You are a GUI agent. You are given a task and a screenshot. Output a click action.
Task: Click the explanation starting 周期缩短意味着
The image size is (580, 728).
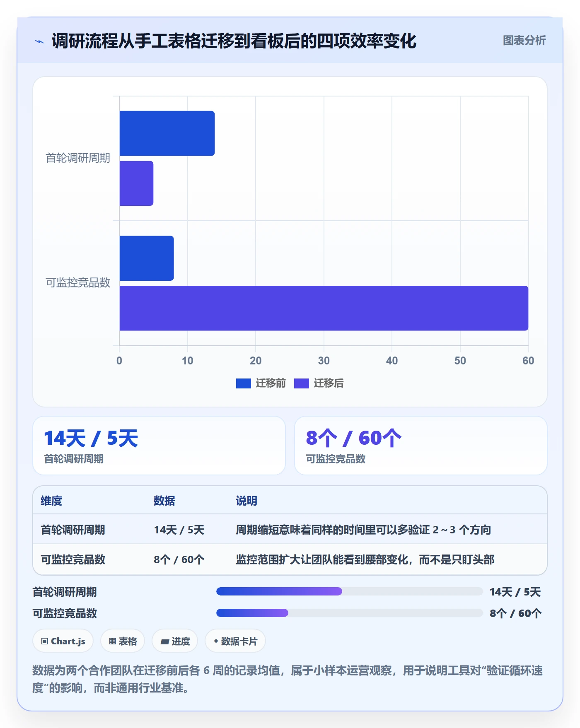(363, 530)
